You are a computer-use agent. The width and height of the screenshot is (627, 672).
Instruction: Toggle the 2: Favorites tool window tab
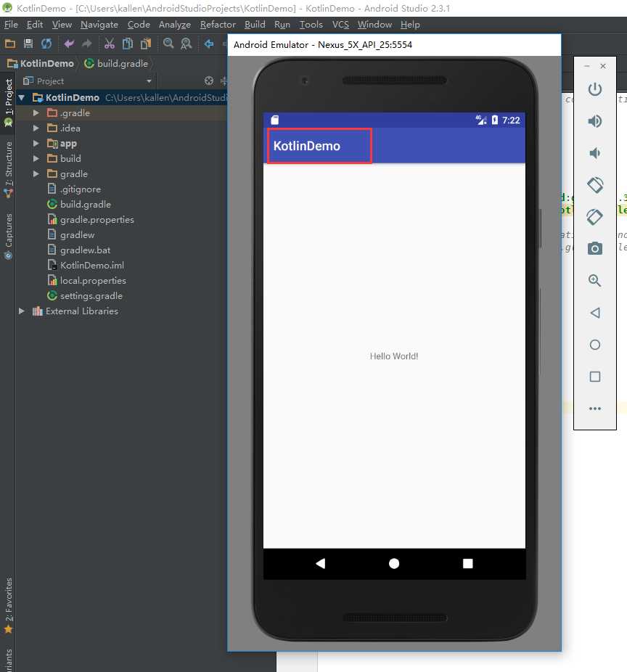coord(8,605)
